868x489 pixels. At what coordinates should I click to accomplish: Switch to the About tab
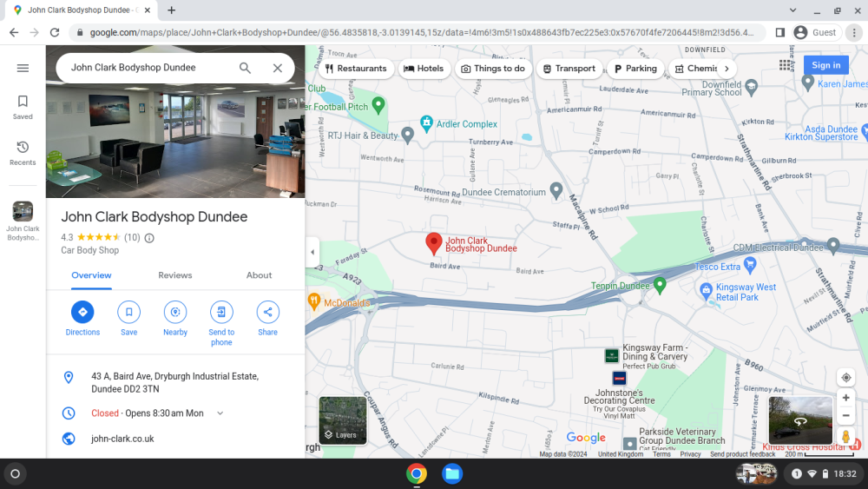259,275
